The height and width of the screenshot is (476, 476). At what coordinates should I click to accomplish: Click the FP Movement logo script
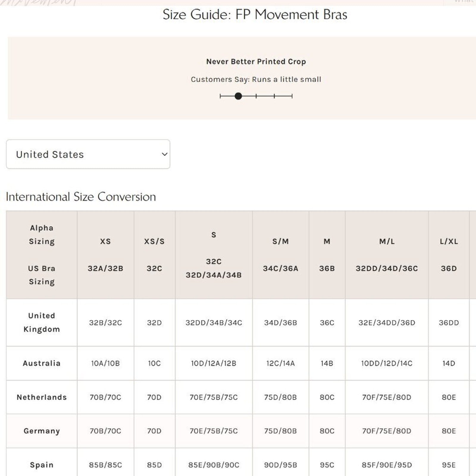point(39,2)
